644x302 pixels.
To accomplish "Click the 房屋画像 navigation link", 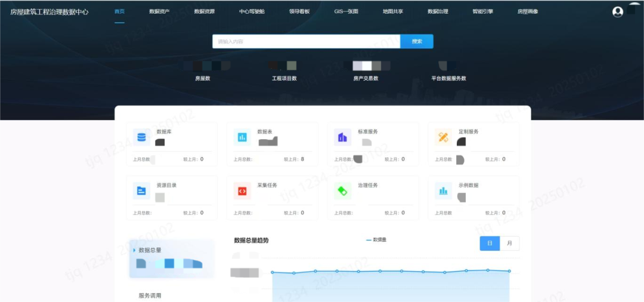I will (527, 11).
